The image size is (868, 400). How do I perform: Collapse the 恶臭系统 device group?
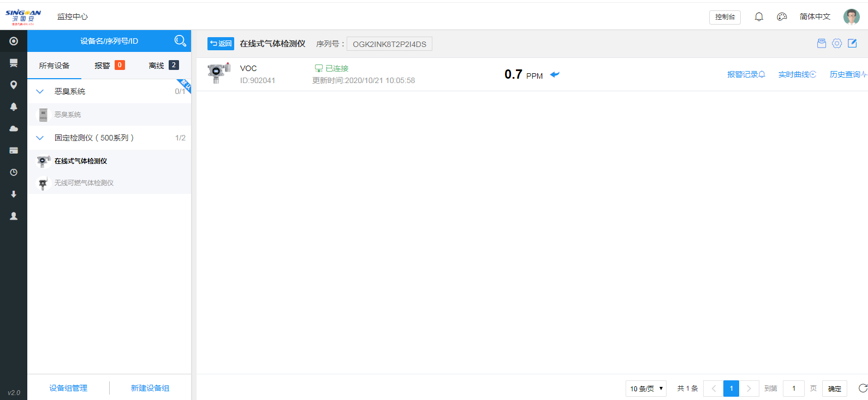click(40, 91)
